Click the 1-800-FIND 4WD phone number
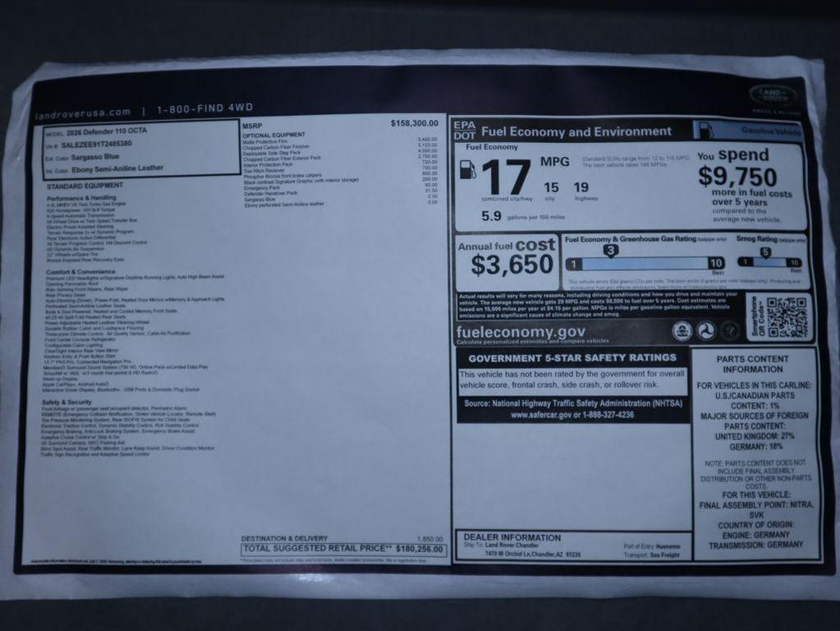Screen dimensions: 840x631 (205, 108)
